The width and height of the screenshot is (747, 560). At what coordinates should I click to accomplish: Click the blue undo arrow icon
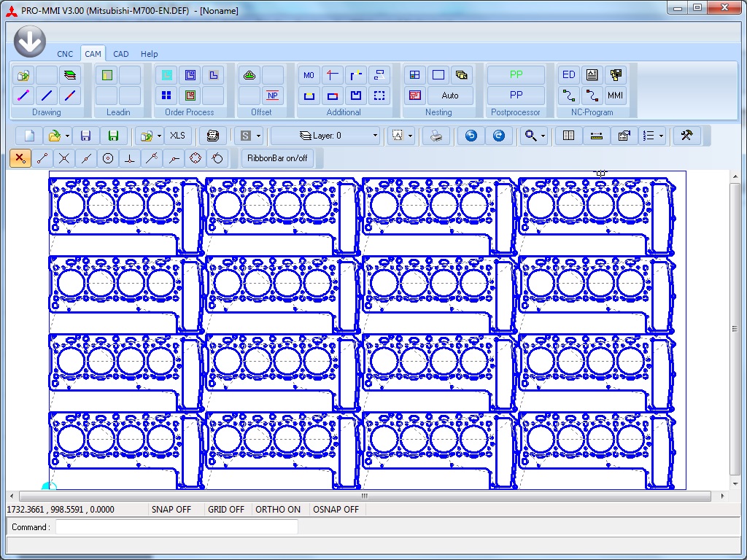[x=471, y=136]
